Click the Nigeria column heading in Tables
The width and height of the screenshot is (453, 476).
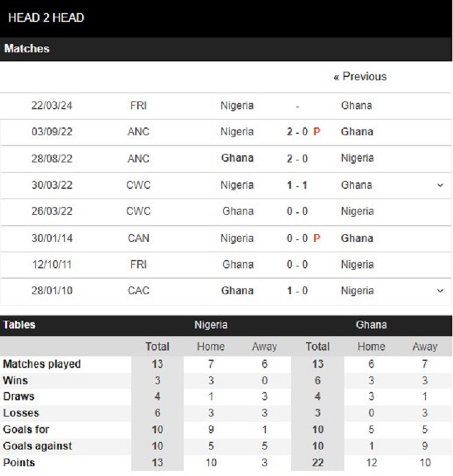coord(211,325)
